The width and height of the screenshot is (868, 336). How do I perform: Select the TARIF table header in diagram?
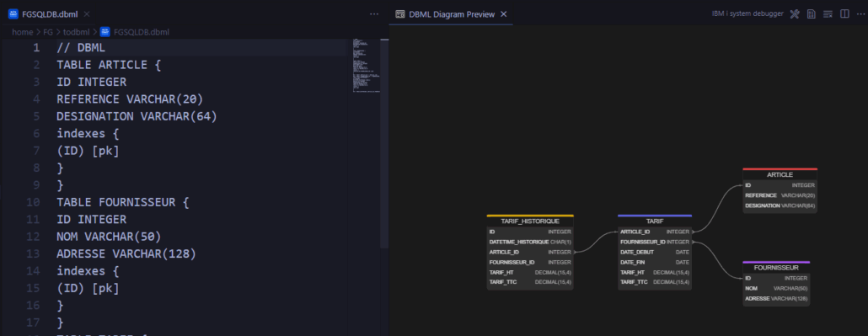[x=655, y=221]
